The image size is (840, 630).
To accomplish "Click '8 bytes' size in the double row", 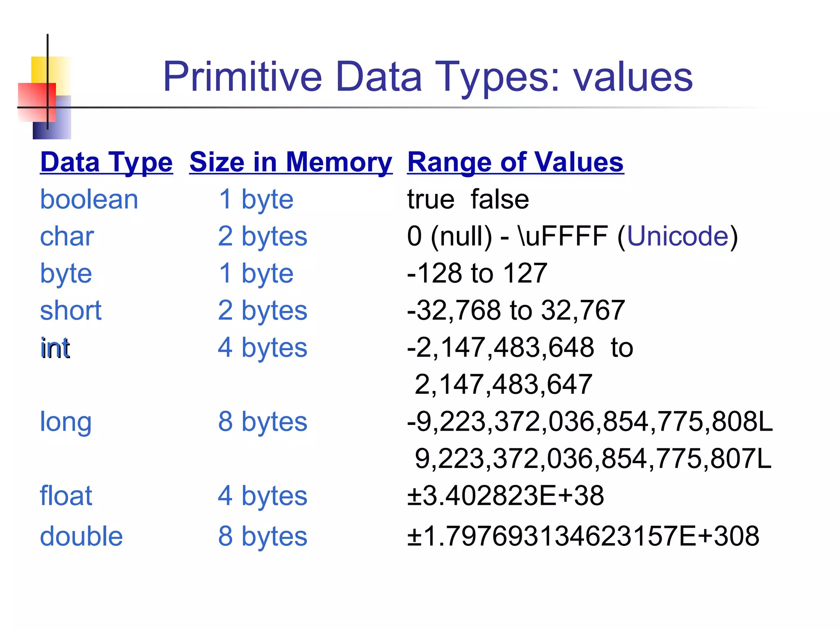I will (x=262, y=537).
